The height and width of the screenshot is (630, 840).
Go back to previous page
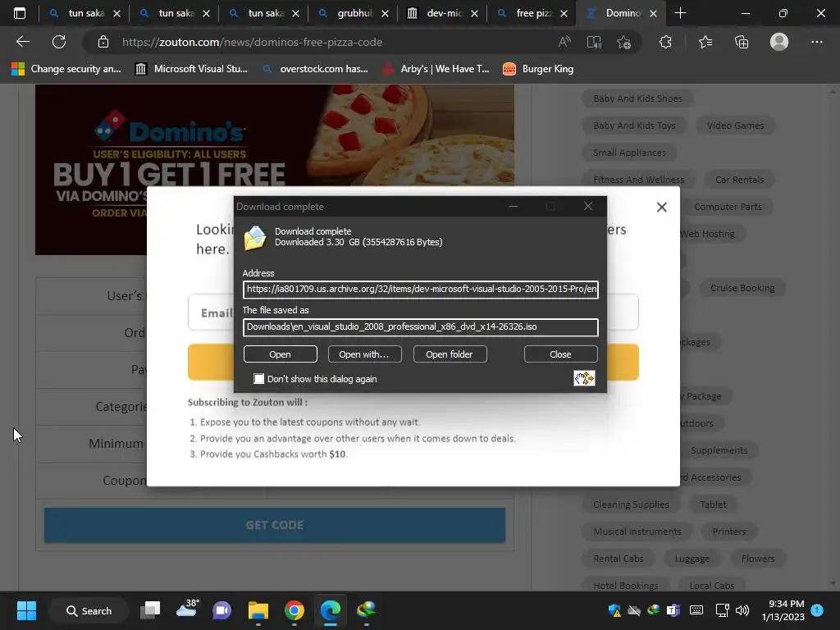click(x=23, y=42)
